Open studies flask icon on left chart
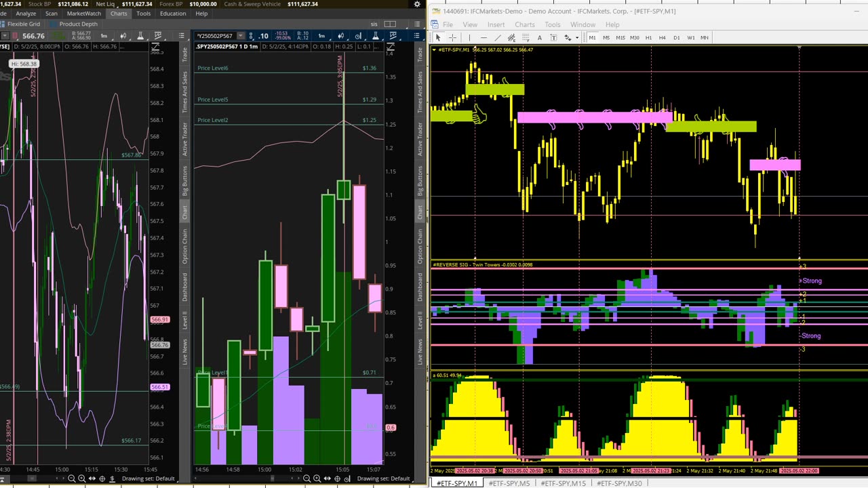The height and width of the screenshot is (488, 868). [x=140, y=36]
